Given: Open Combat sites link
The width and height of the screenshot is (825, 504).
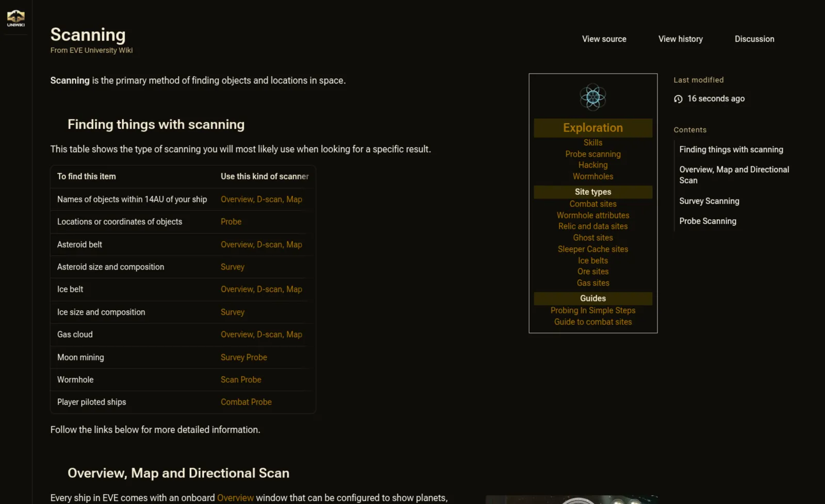Looking at the screenshot, I should click(x=593, y=204).
